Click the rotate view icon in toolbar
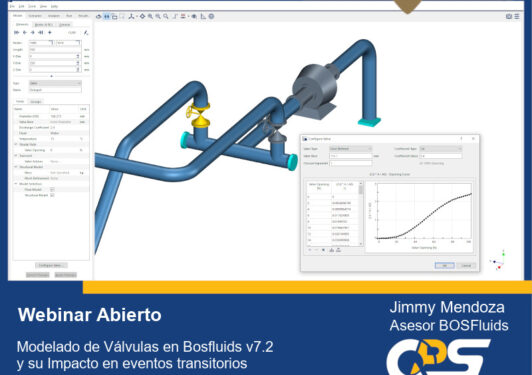532x375 pixels. point(98,16)
